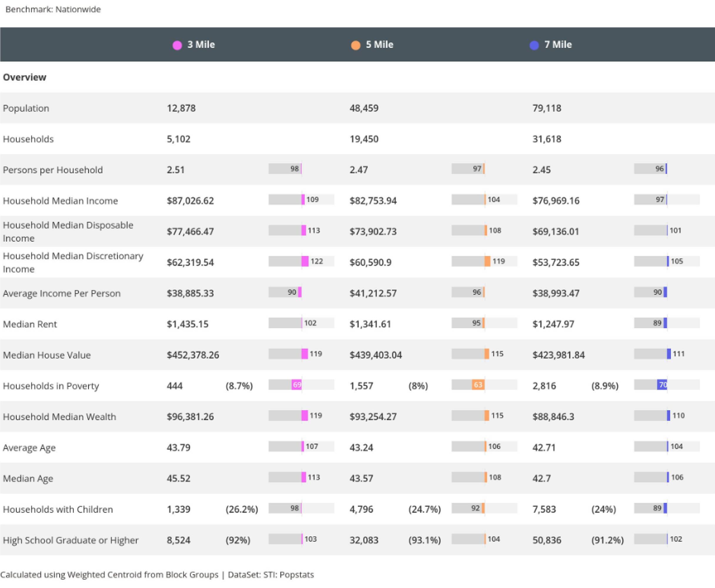
Task: Click the DataSet: STI: Popstats footer text
Action: pos(270,575)
